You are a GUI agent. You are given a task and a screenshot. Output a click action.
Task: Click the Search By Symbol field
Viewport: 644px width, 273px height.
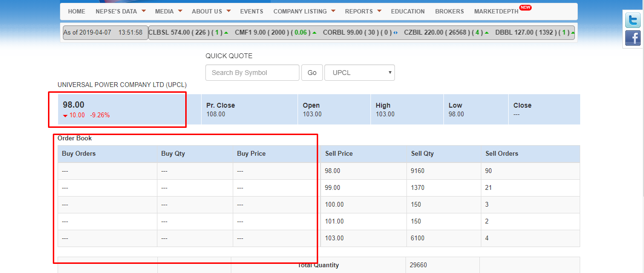[x=252, y=73]
